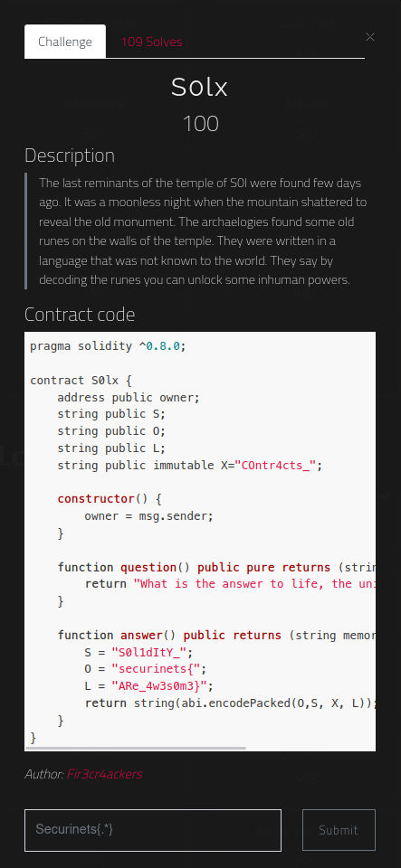
Task: Click the Contract code heading
Action: 80,315
